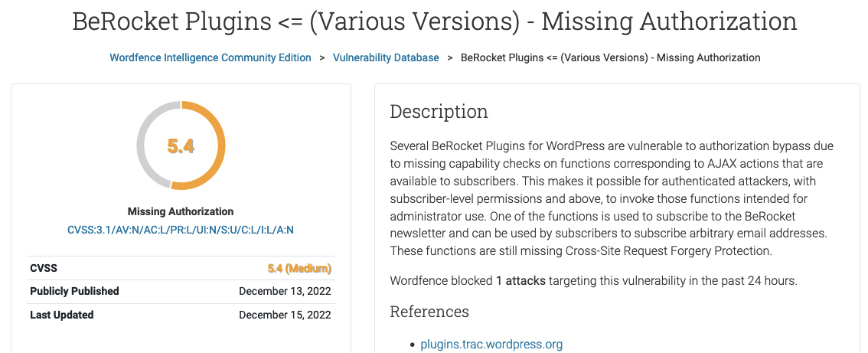Click the 5.4 (Medium) severity value

coord(299,269)
